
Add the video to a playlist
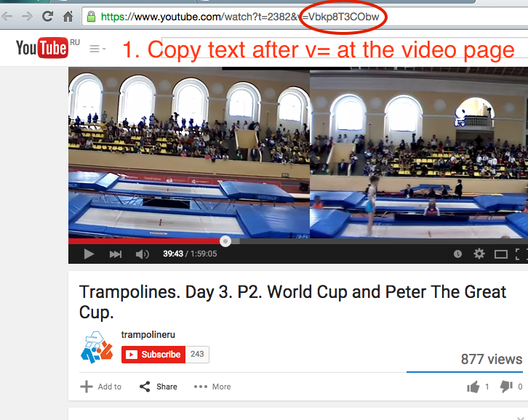pyautogui.click(x=100, y=387)
